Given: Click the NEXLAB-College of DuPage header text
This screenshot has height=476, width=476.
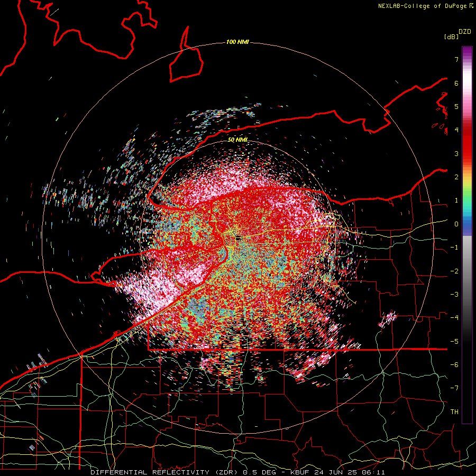Looking at the screenshot, I should coord(425,6).
